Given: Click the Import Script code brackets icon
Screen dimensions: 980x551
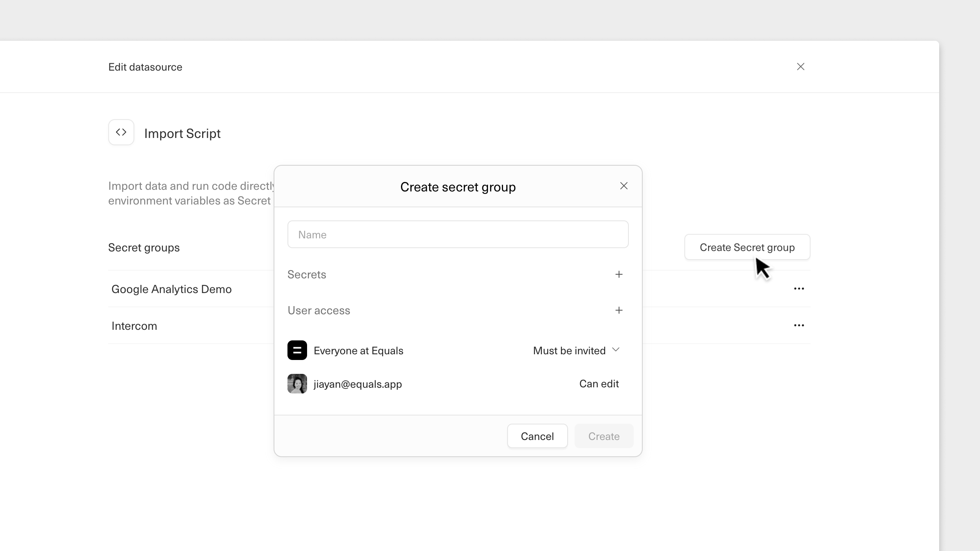Looking at the screenshot, I should (x=121, y=132).
